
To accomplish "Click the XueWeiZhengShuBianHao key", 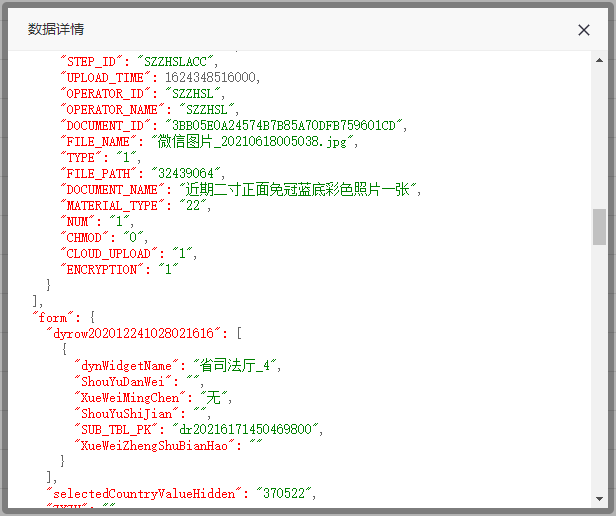I will pos(162,445).
